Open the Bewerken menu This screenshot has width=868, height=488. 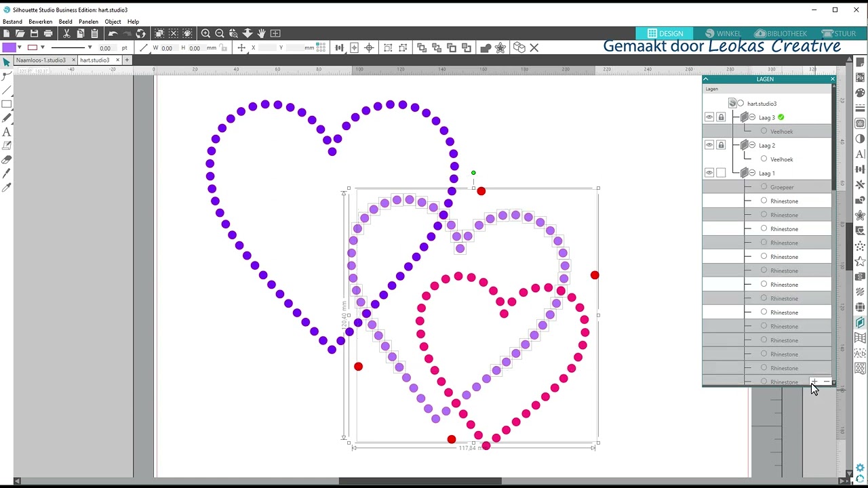pyautogui.click(x=41, y=22)
